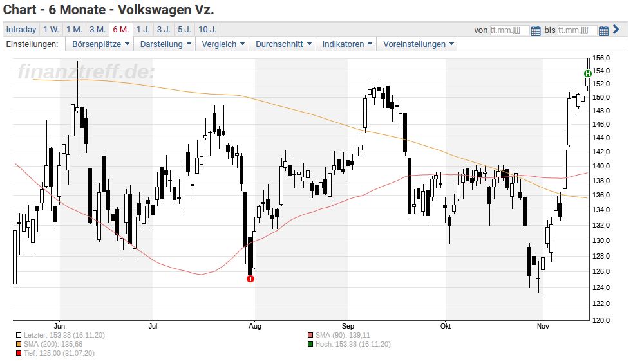
Task: Click the 156,0 price axis label
Action: [x=601, y=58]
